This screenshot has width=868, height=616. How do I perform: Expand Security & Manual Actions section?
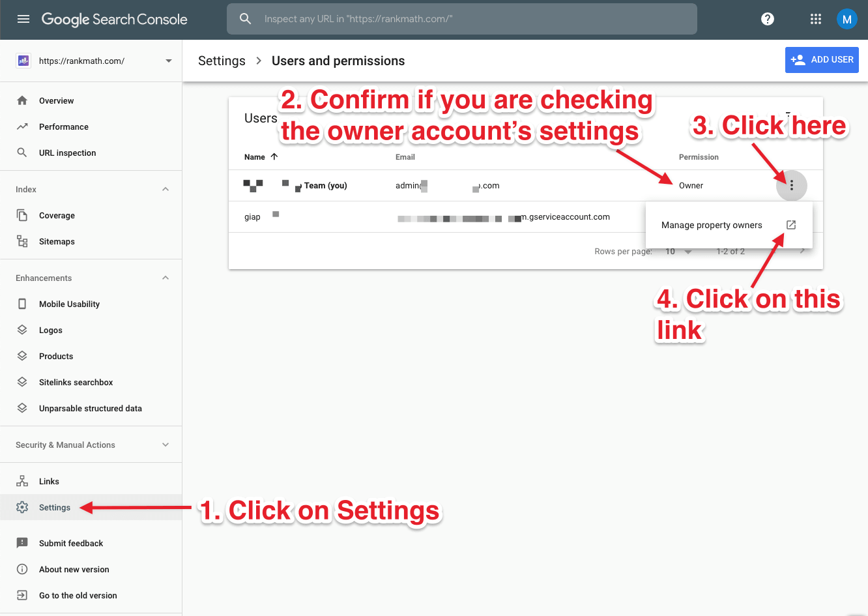click(x=166, y=445)
